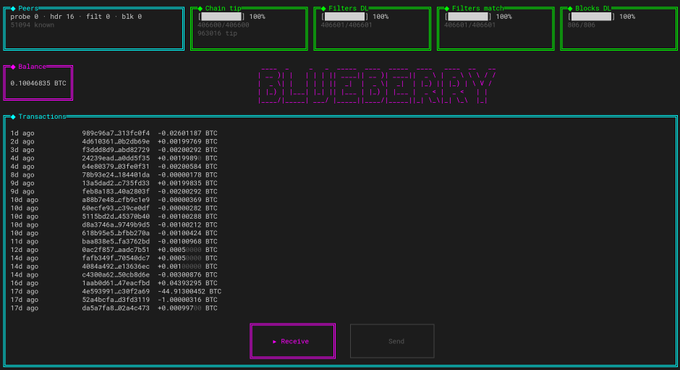Image resolution: width=680 pixels, height=370 pixels.
Task: Click the Peers status line showing hdr 16
Action: point(76,16)
